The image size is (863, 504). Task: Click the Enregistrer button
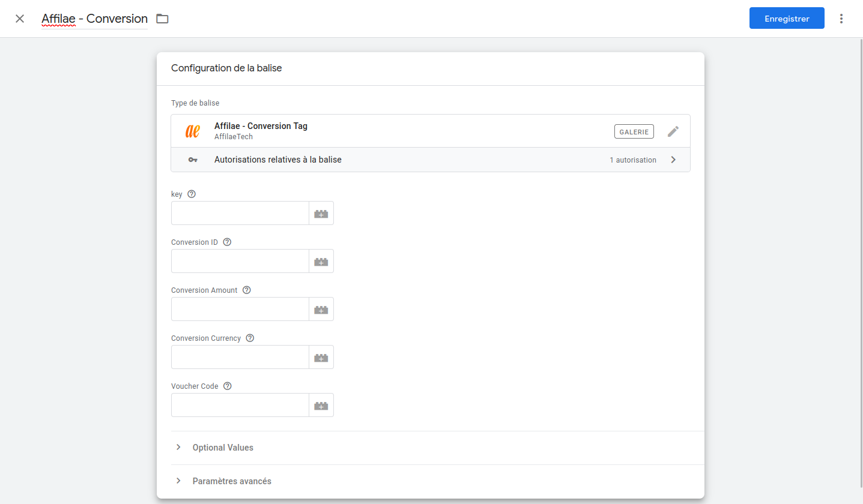pos(787,19)
